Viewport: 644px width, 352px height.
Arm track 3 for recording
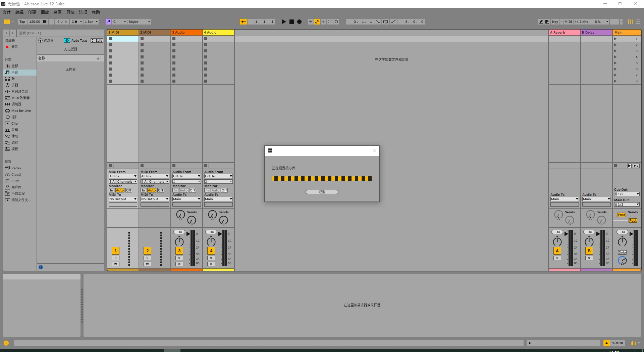pyautogui.click(x=179, y=264)
